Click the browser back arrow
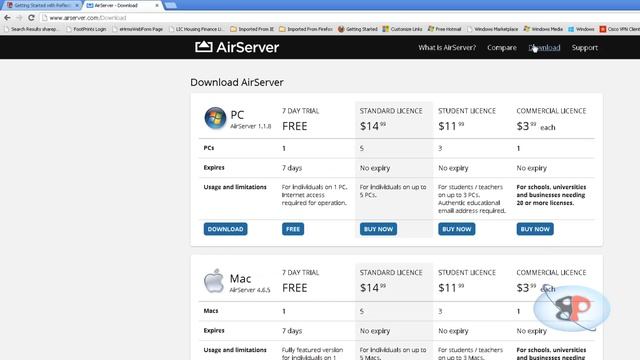 pos(7,18)
